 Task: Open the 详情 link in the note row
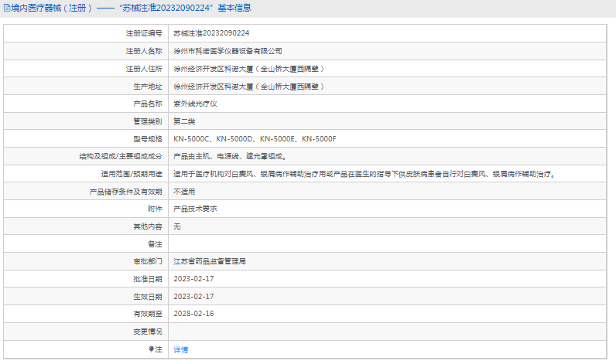pos(181,349)
